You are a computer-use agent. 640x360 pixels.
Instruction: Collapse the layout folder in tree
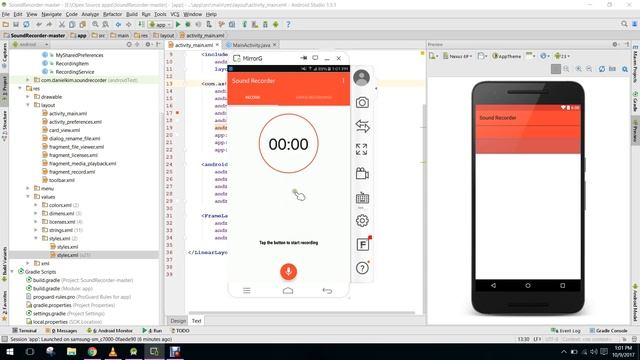pos(28,105)
